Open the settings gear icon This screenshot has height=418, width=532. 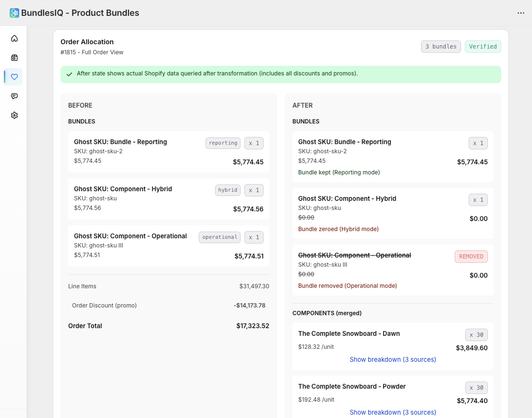pyautogui.click(x=14, y=115)
